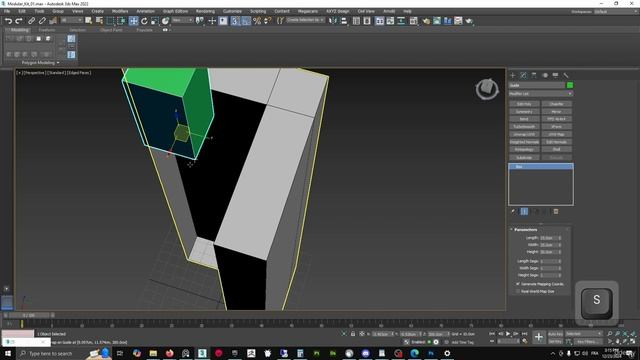Screen dimensions: 640x360
Task: Click the Redo arrow in main toolbar
Action: coord(19,20)
